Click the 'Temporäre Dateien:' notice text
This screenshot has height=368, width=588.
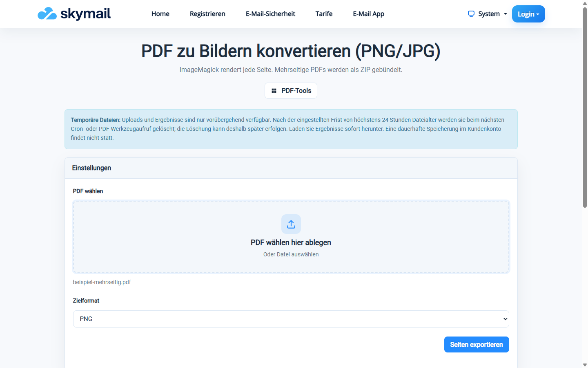[x=96, y=120]
